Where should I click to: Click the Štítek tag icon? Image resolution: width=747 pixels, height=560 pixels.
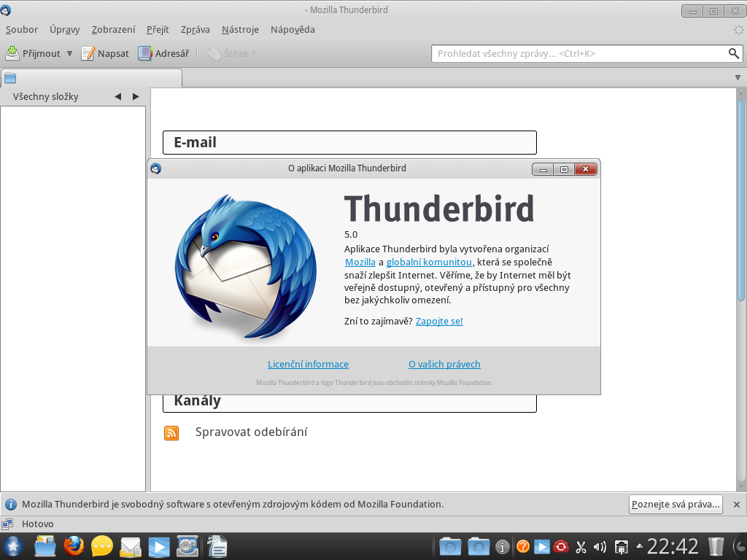coord(214,53)
